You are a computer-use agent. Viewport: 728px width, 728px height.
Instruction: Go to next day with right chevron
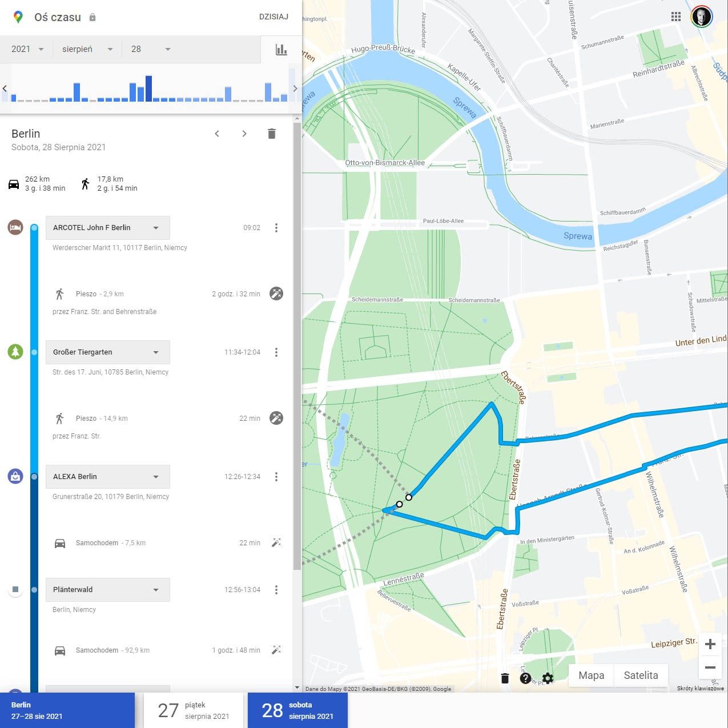coord(244,134)
